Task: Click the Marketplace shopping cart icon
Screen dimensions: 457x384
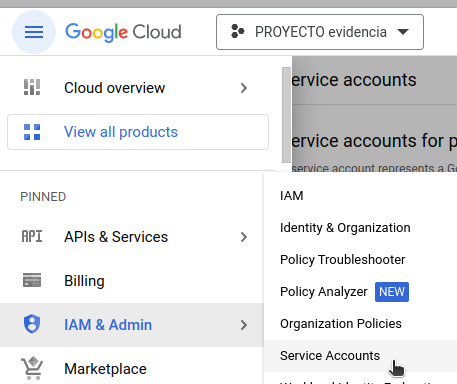Action: 32,368
